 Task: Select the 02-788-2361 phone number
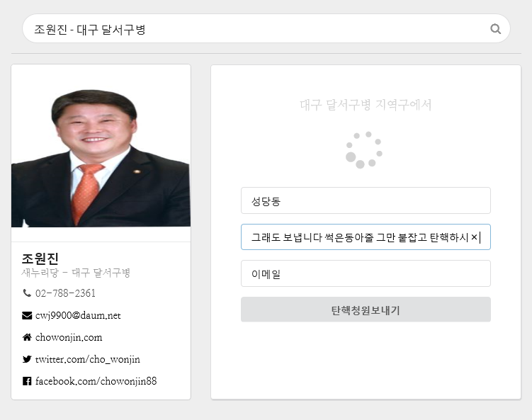(65, 293)
